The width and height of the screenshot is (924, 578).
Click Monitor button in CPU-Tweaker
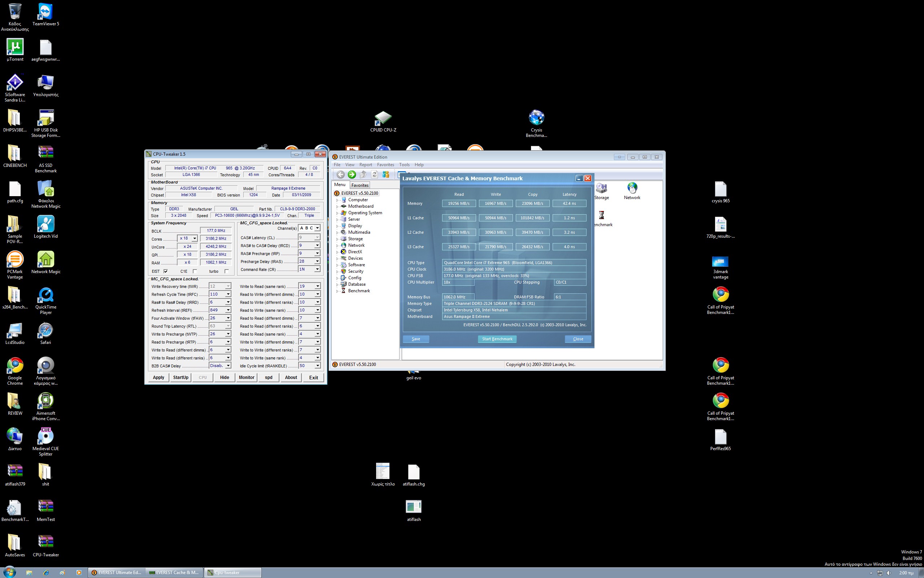[x=246, y=378]
